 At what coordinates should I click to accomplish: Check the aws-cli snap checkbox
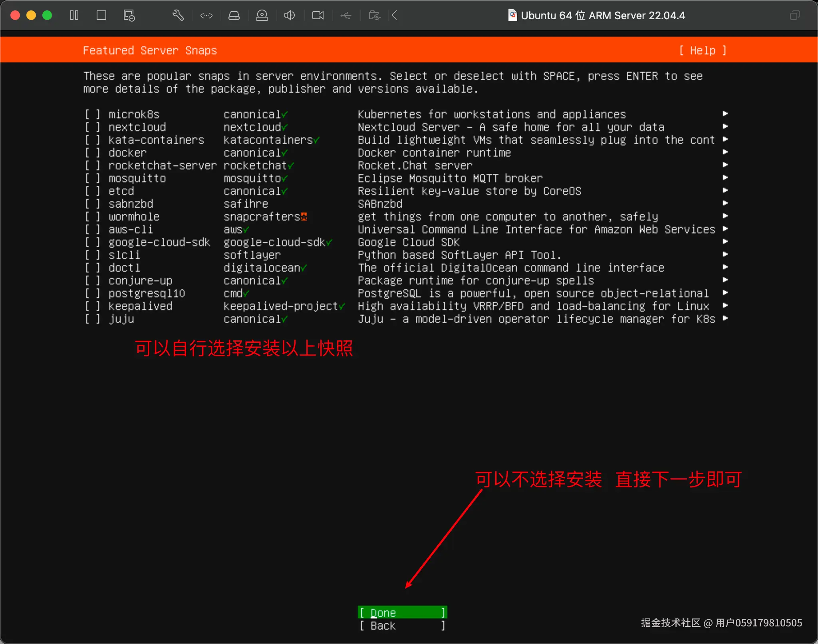[92, 230]
